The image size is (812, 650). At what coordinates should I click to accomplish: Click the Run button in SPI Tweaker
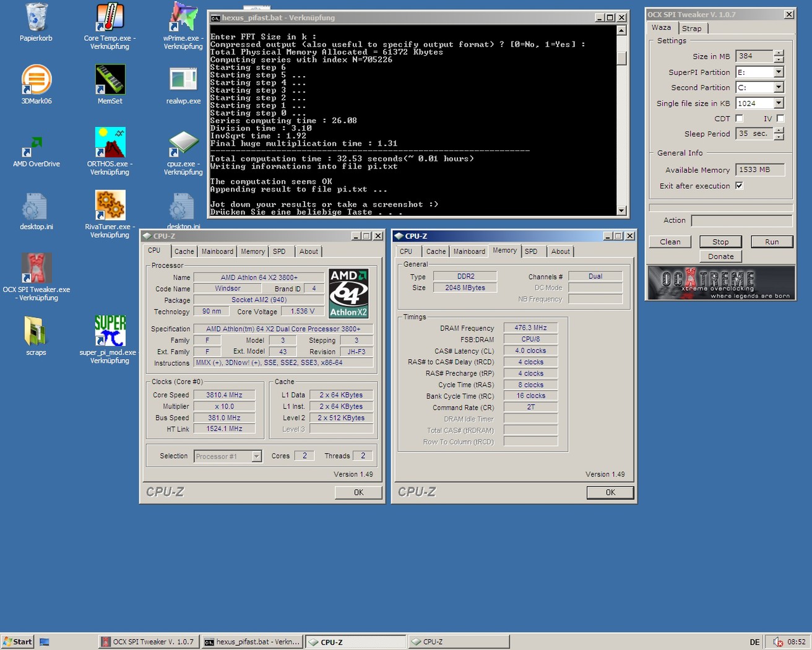[772, 242]
